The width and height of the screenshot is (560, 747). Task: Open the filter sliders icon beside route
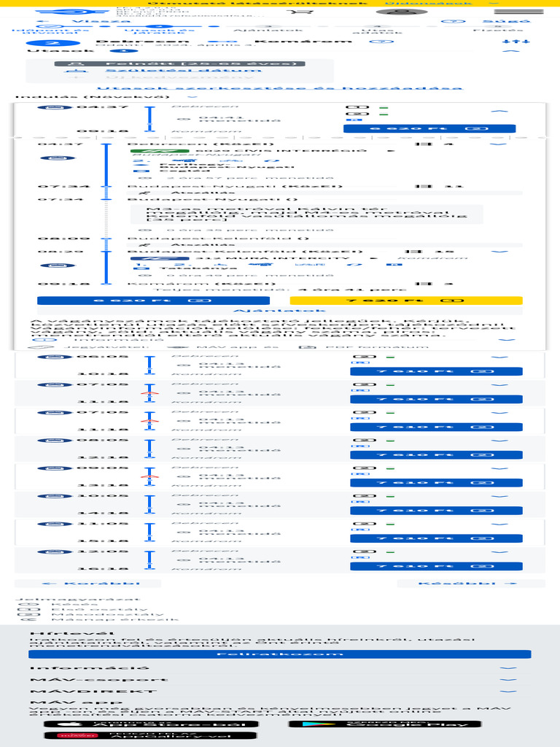click(516, 42)
